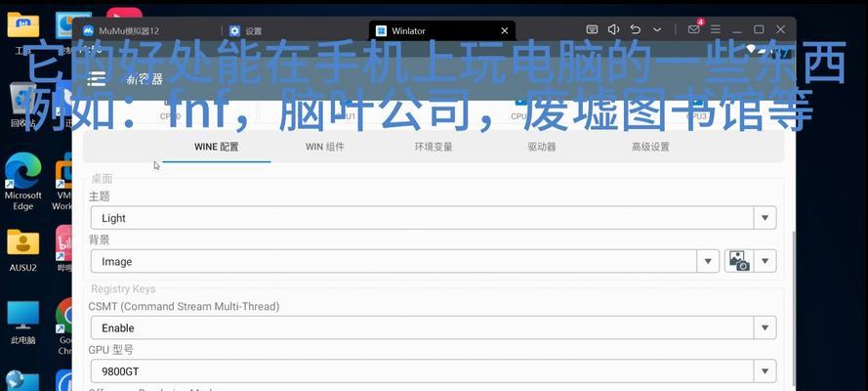Click the container settings scrollbar
The width and height of the screenshot is (868, 391).
(795, 310)
